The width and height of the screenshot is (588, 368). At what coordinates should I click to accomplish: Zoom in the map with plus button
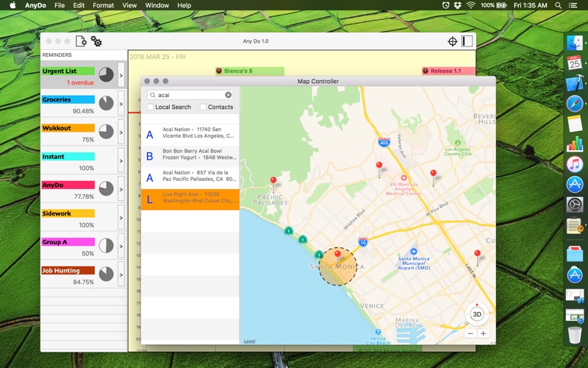tap(484, 333)
